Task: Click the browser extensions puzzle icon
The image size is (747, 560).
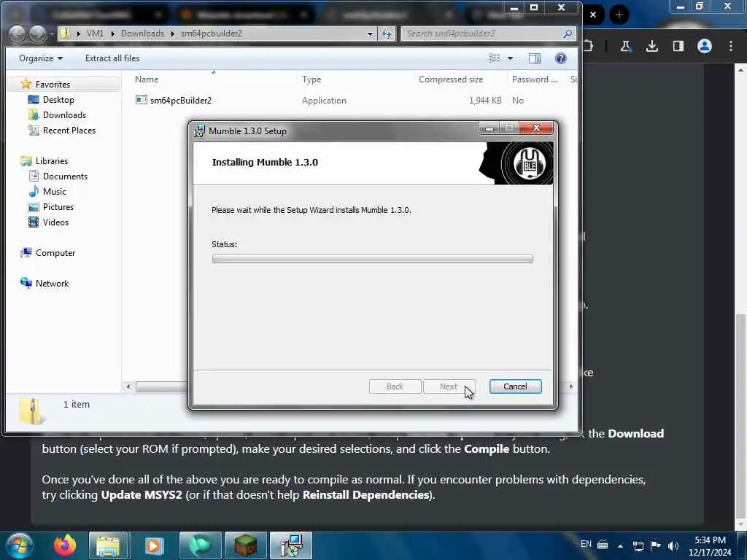Action: coord(589,46)
